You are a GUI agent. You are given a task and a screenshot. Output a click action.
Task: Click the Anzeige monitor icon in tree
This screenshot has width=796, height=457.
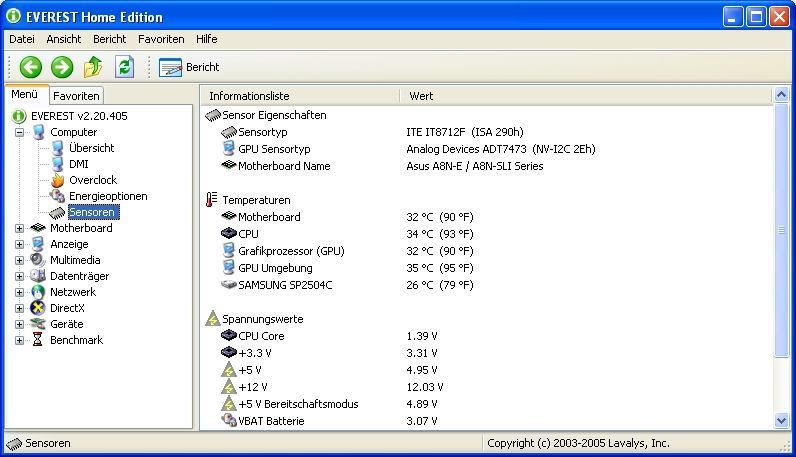point(38,244)
